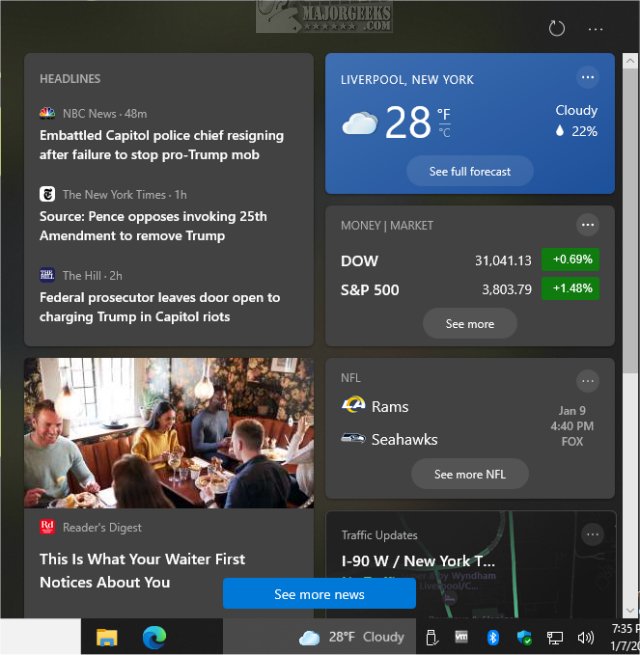Click the feed vertical scrollbar thumb
The width and height of the screenshot is (640, 655).
coord(630,221)
